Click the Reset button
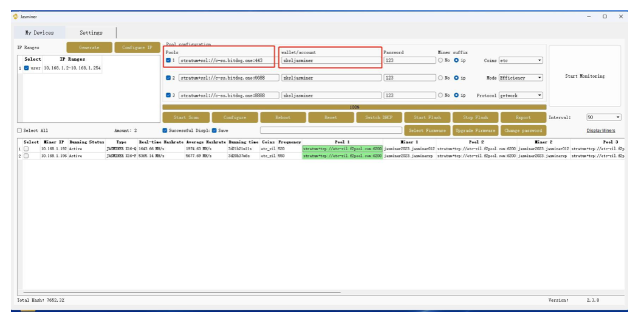The width and height of the screenshot is (644, 326). (x=331, y=117)
